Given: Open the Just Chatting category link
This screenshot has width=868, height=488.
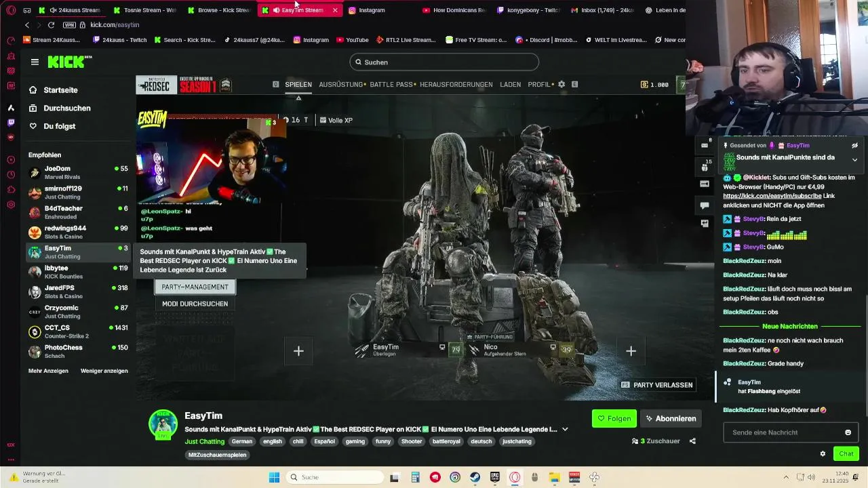Looking at the screenshot, I should [x=205, y=441].
